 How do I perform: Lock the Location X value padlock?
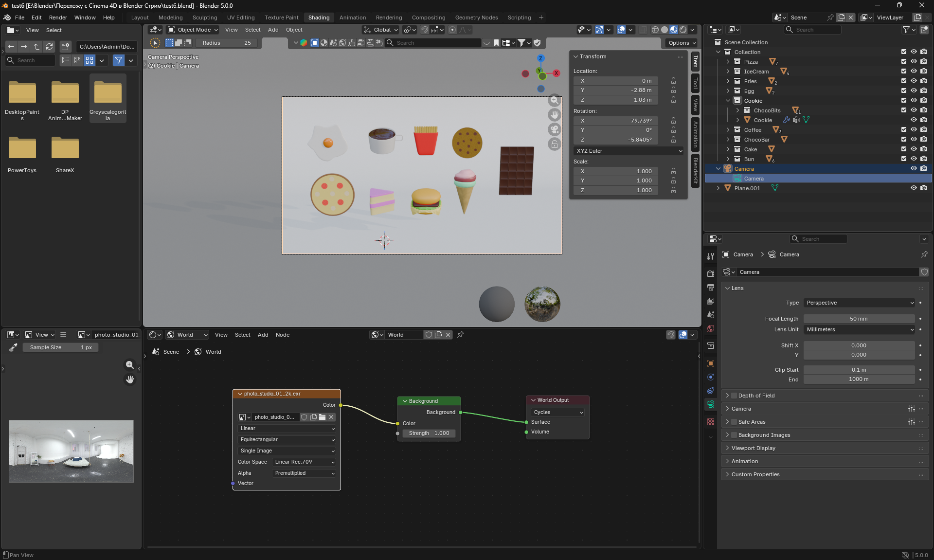tap(673, 81)
